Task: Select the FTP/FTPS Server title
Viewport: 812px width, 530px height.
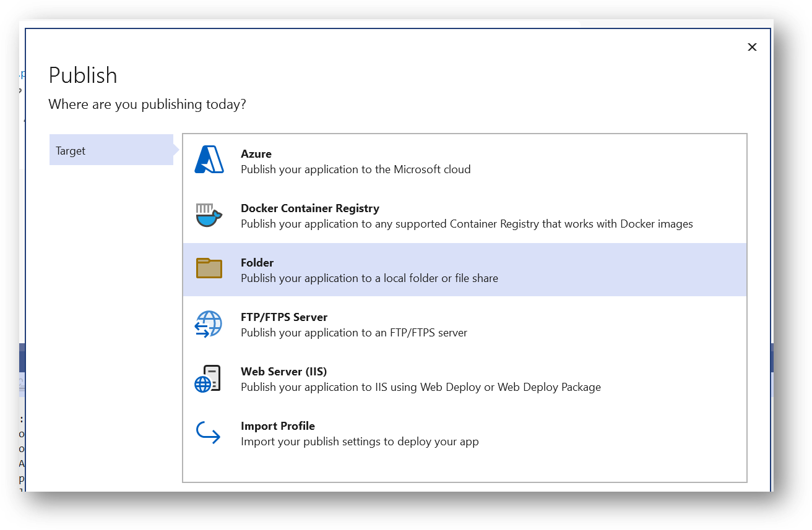Action: [283, 317]
